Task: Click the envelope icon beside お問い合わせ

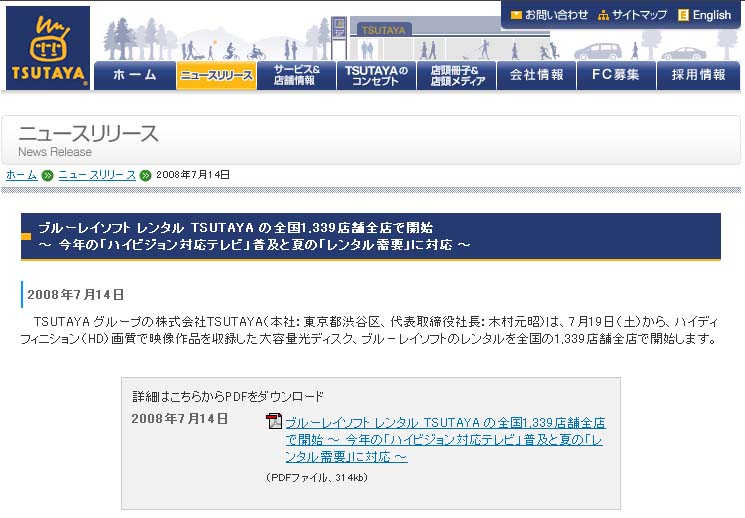Action: [516, 15]
